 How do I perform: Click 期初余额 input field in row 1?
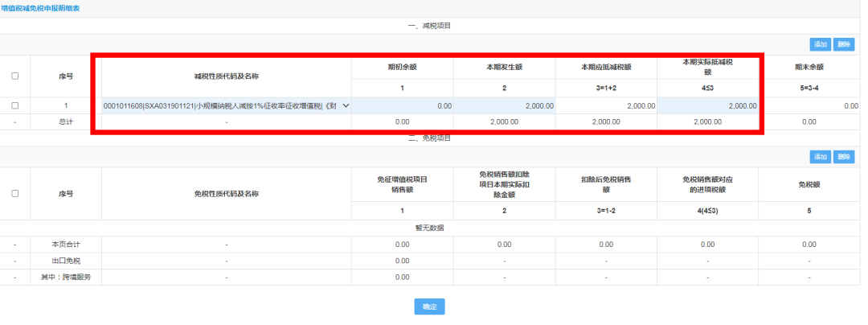click(402, 105)
